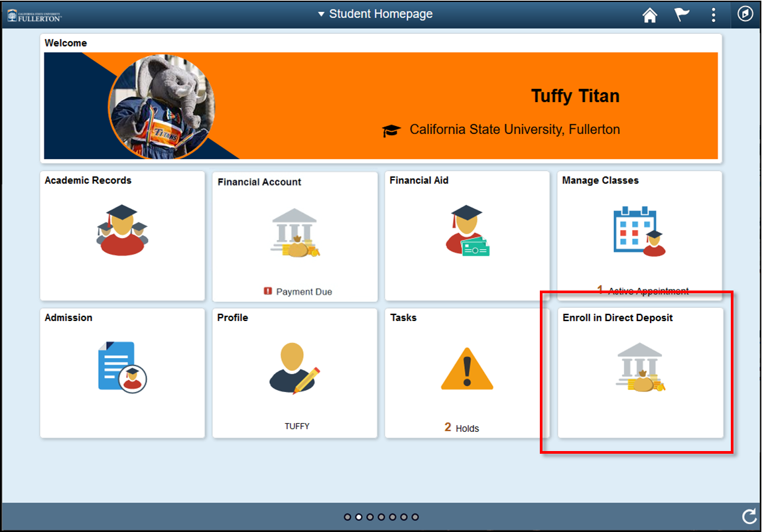Open the Notifications flag icon

pyautogui.click(x=682, y=15)
